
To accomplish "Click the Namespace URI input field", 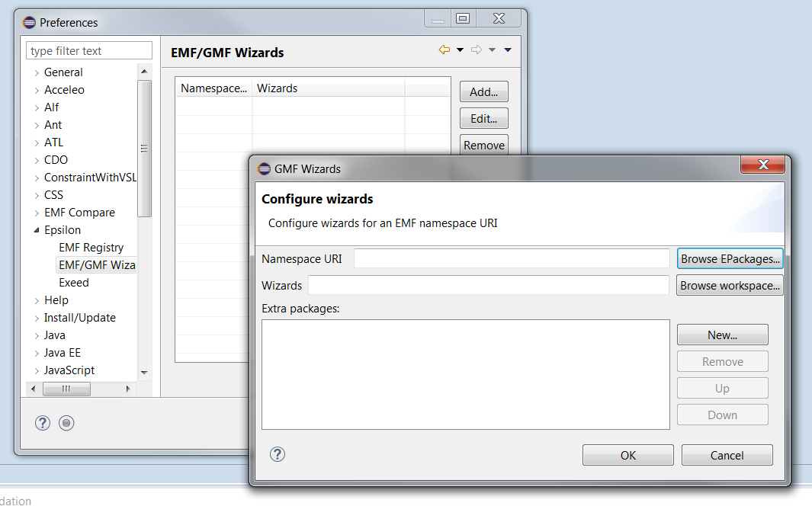I will click(512, 258).
